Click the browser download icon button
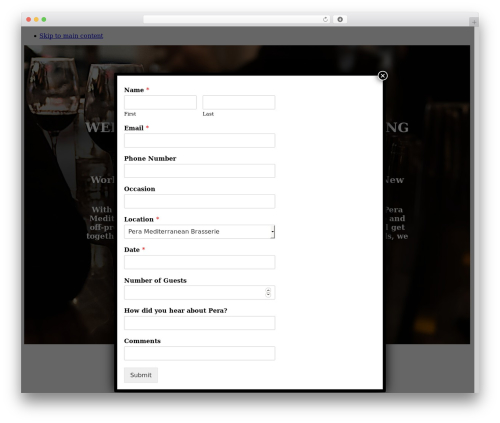 [340, 19]
